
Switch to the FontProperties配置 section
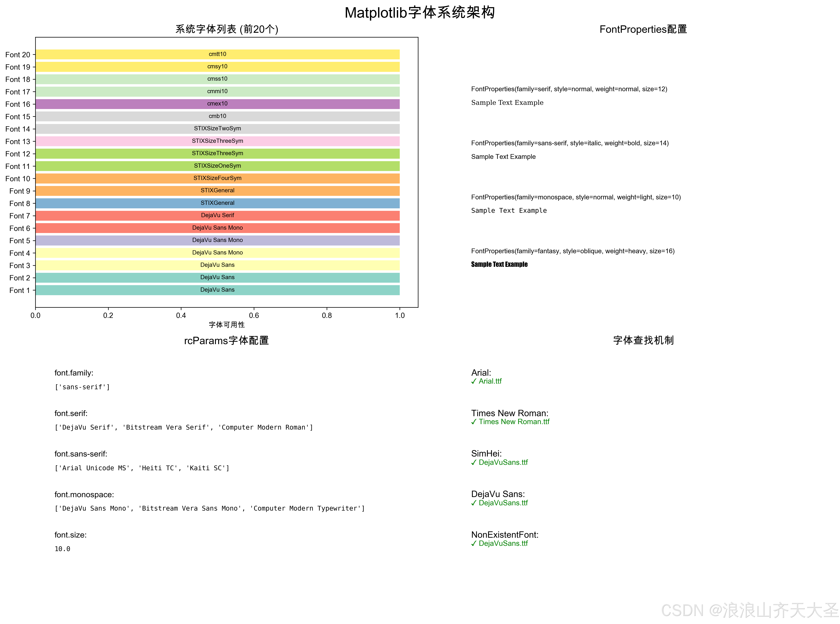(x=643, y=29)
